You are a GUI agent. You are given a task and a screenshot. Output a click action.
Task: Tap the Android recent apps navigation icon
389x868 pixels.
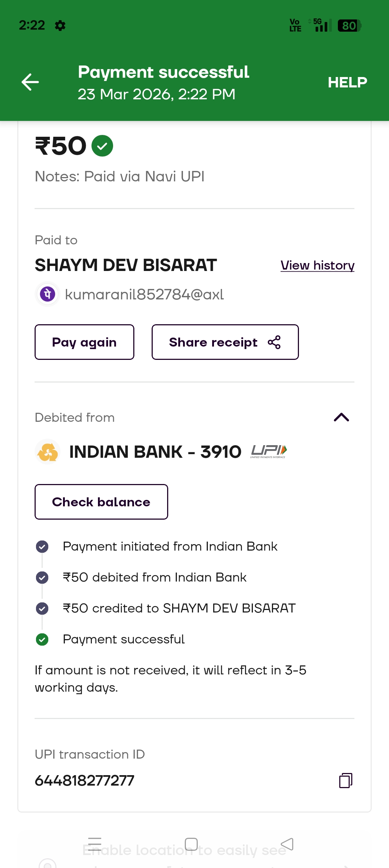click(x=95, y=844)
